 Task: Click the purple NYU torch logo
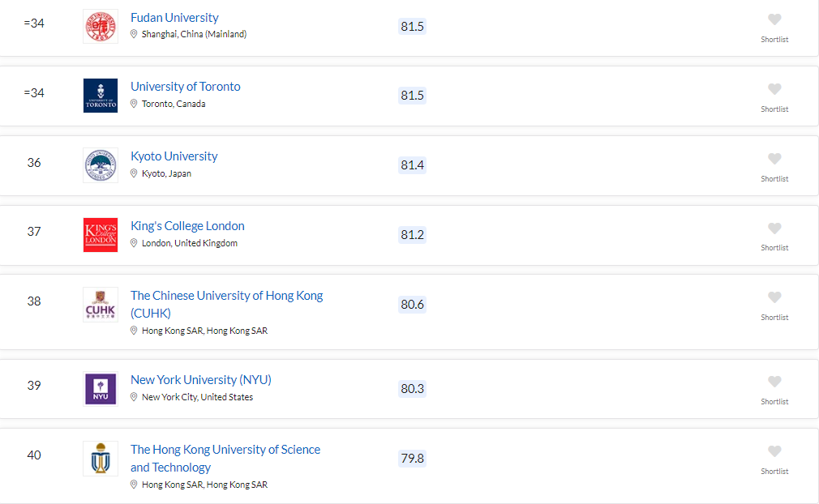coord(101,389)
